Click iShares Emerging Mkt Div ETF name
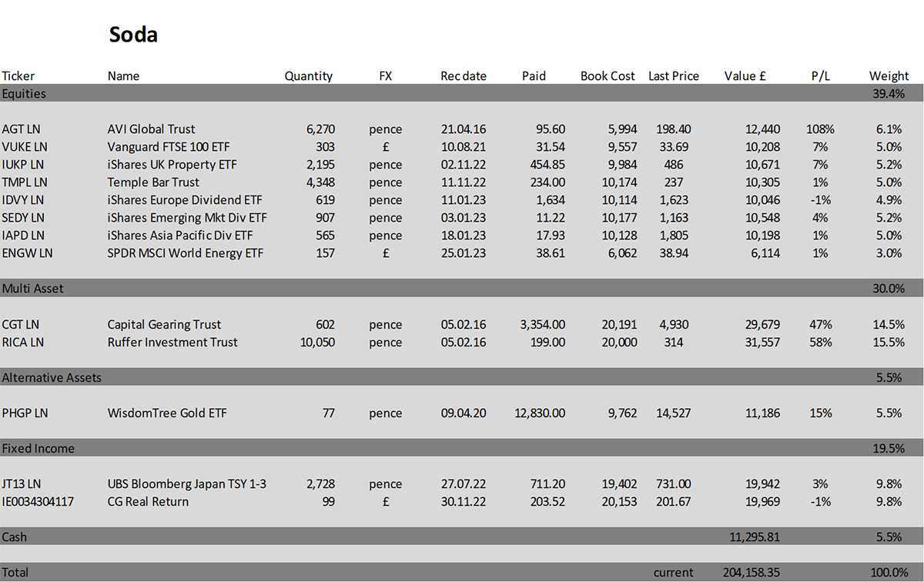 [x=187, y=218]
